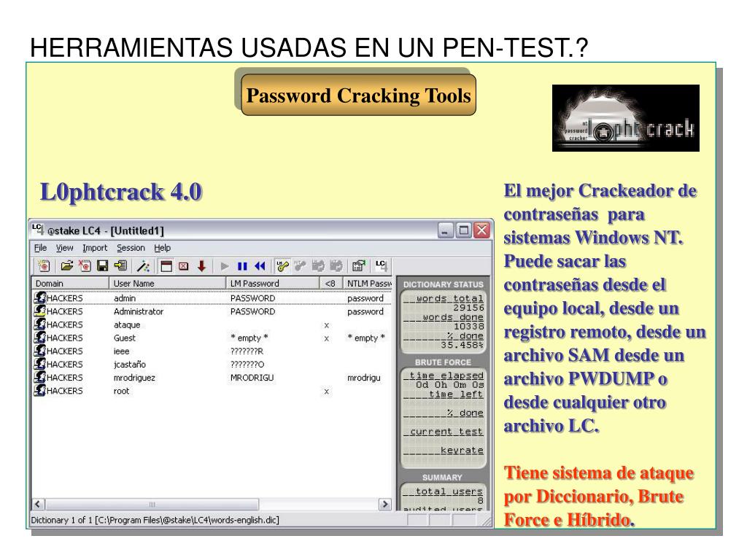
Task: Open the Import menu
Action: tap(95, 248)
